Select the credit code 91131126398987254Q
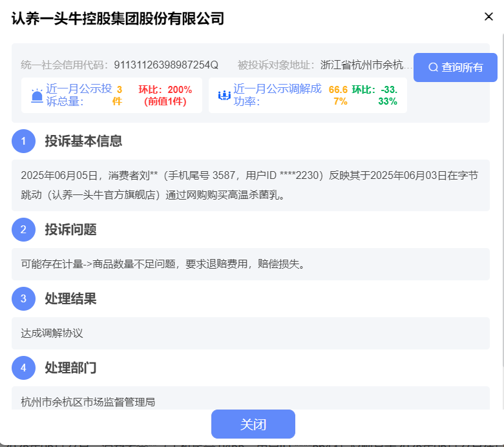Screen dimensions: 504x447 166,65
